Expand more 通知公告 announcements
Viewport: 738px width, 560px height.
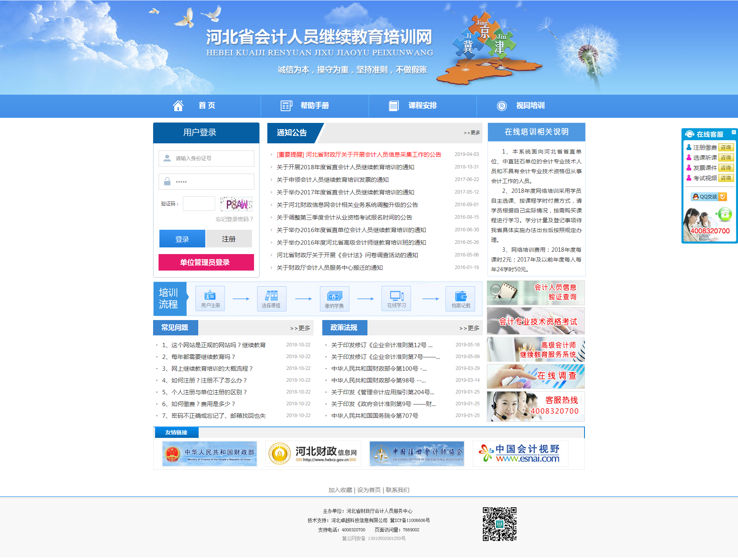pos(472,133)
